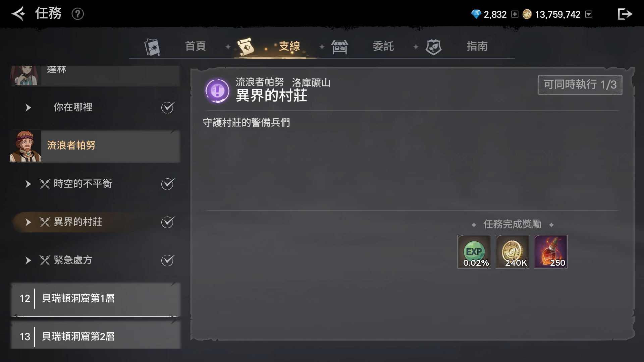Open the gold currency dropdown arrow

pyautogui.click(x=589, y=14)
